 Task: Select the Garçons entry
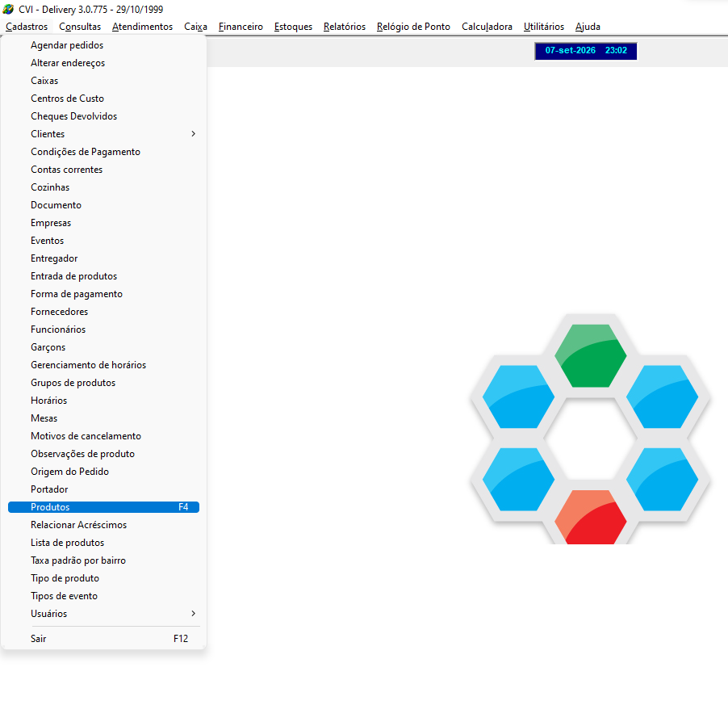(x=103, y=347)
